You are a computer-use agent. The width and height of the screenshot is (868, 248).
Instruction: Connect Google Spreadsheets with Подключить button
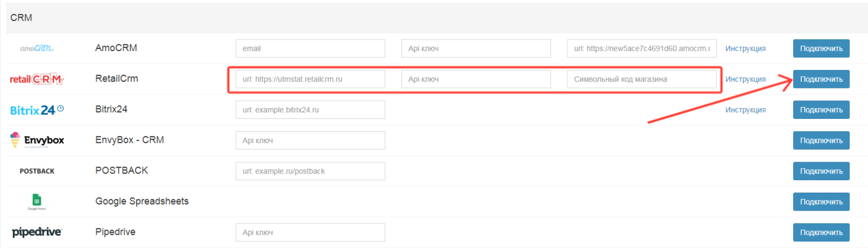click(x=821, y=202)
